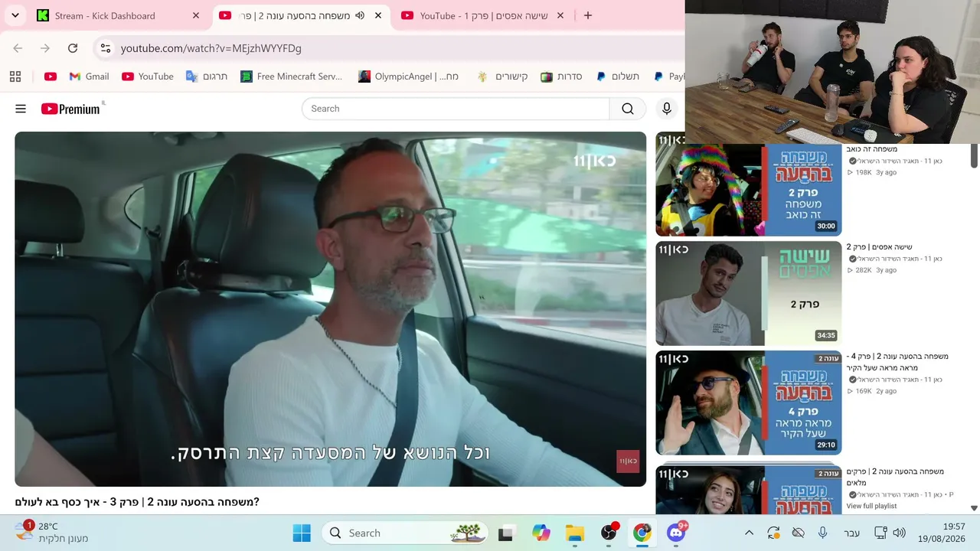Click the YouTube search magnifier button
Viewport: 980px width, 551px height.
[628, 109]
